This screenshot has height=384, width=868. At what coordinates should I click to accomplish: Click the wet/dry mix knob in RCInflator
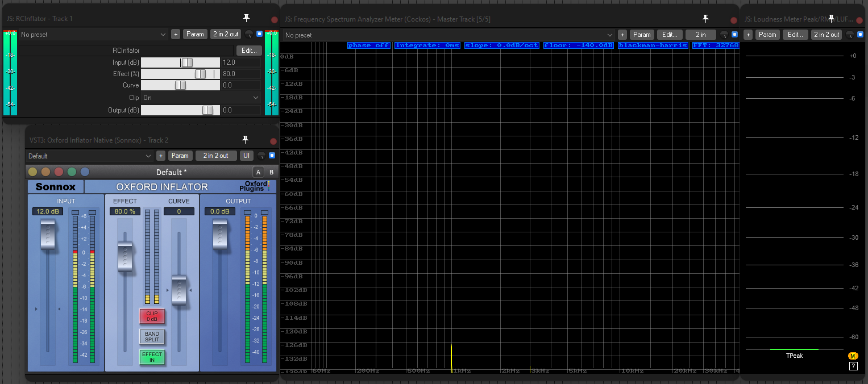click(x=248, y=34)
